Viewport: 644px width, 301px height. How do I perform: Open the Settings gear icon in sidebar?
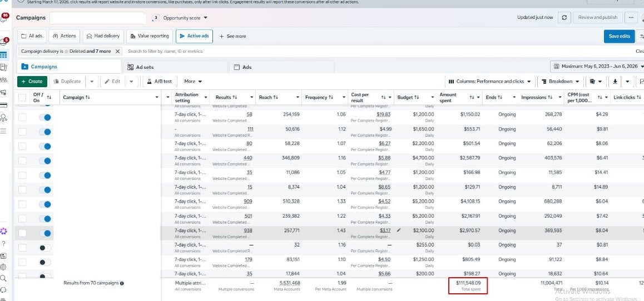click(x=4, y=267)
